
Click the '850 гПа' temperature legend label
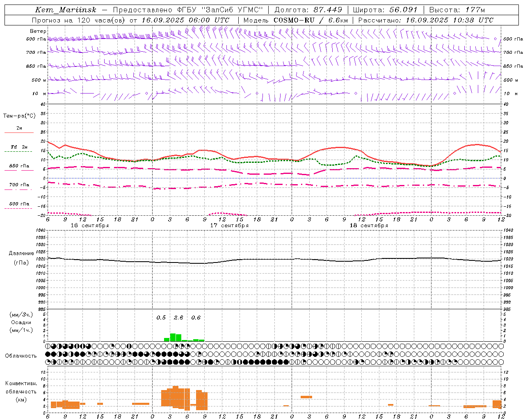[x=19, y=166]
